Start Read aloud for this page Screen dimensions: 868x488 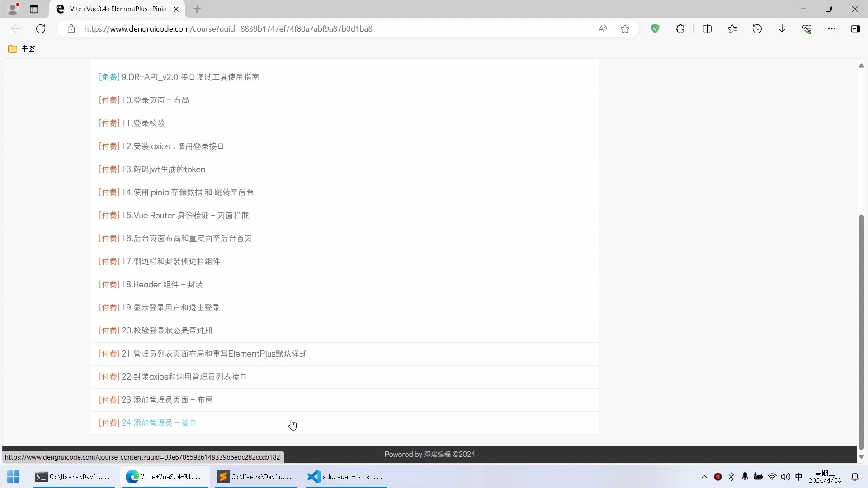[602, 28]
